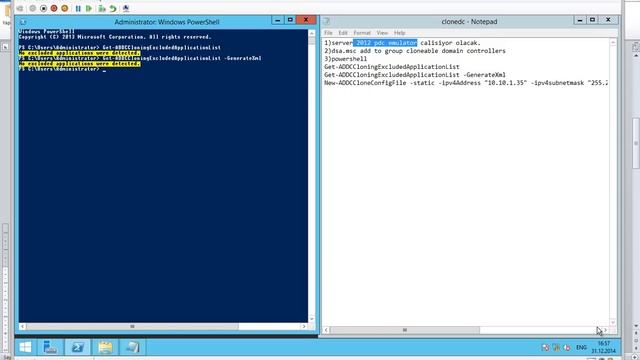Send Ctrl+Alt+Delete from the VM toolbar
The height and width of the screenshot is (360, 640).
(20, 8)
